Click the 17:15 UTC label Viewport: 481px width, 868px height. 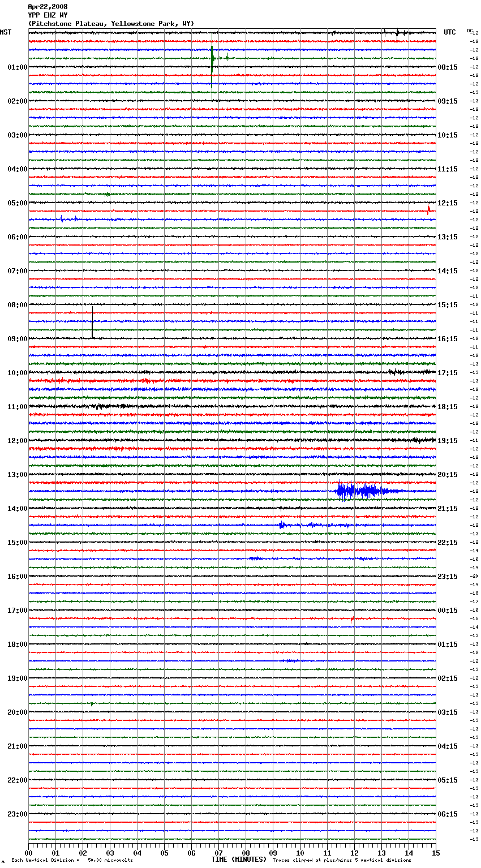448,373
